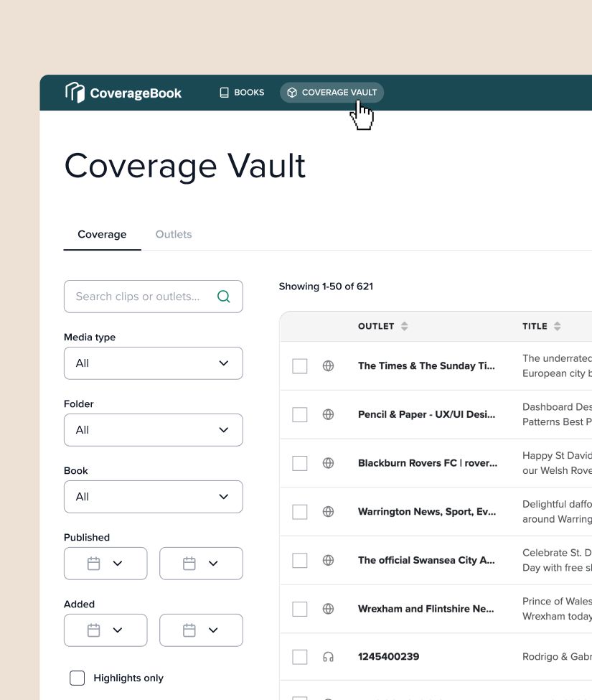This screenshot has height=700, width=592.
Task: Click the book icon beside Books
Action: 225,93
